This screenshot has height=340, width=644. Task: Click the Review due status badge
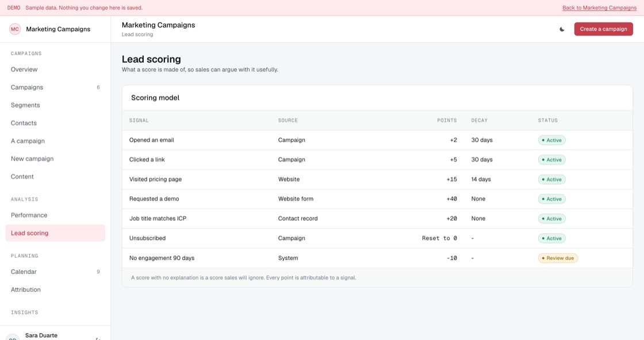[x=558, y=258]
